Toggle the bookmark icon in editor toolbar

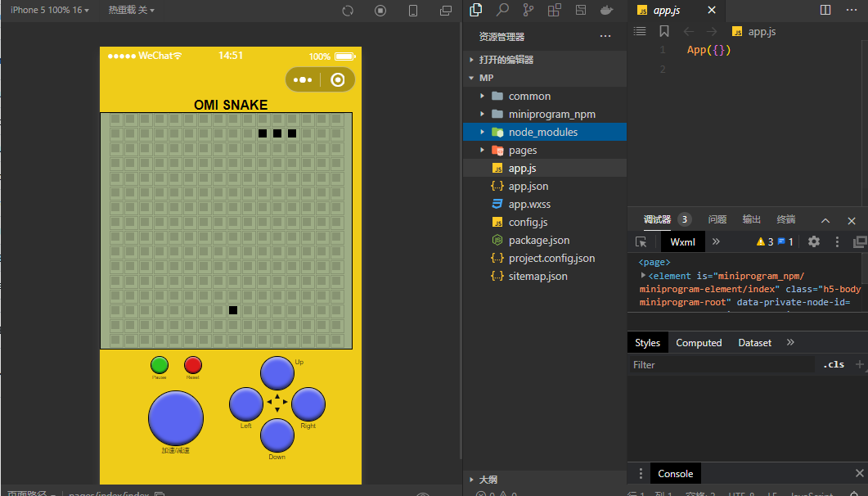(664, 31)
